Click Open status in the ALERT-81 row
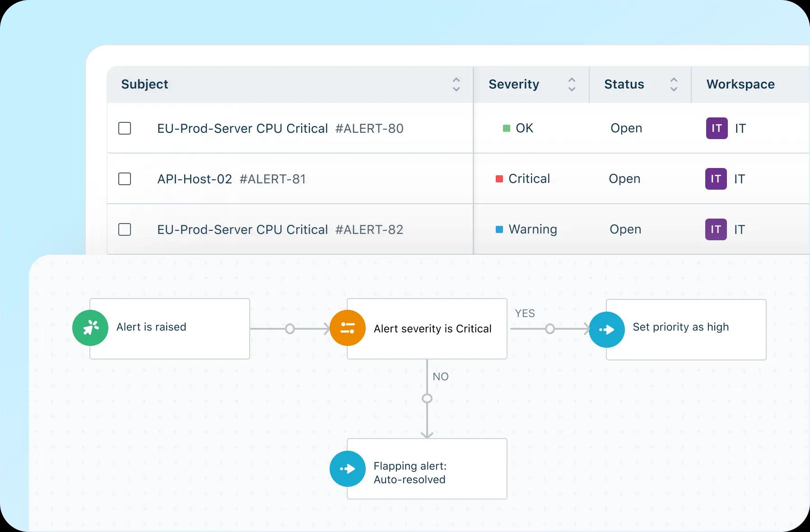 pos(624,179)
